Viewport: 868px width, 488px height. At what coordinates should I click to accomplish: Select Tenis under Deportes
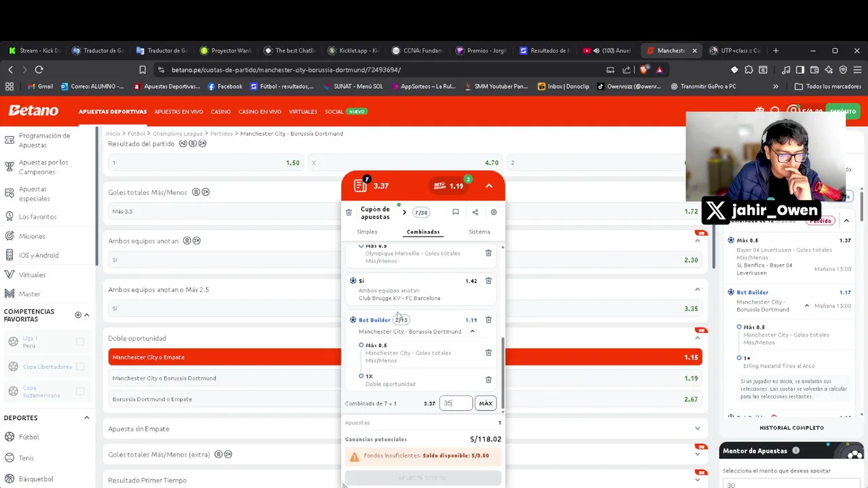tap(26, 458)
